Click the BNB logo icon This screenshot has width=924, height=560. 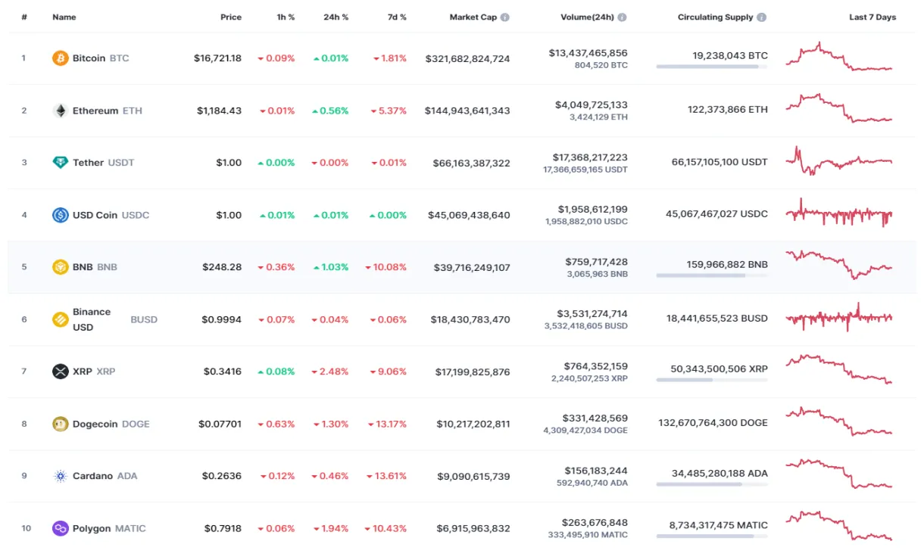click(x=60, y=267)
